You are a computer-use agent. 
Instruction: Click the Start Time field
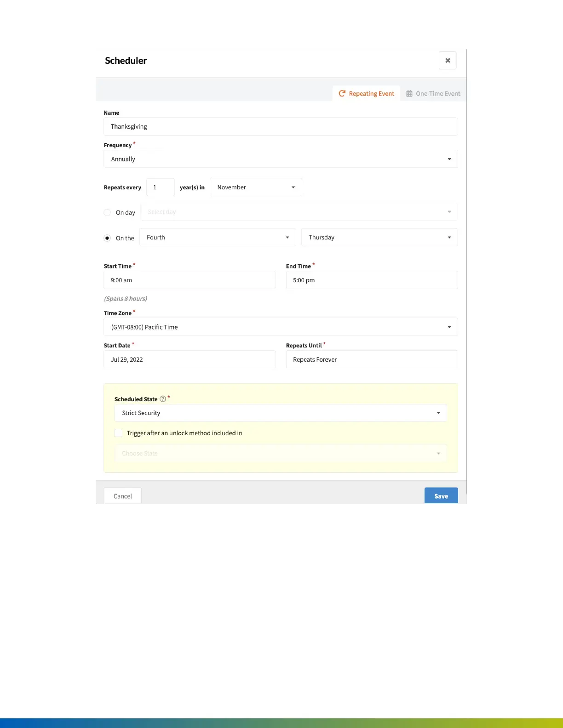click(x=190, y=280)
